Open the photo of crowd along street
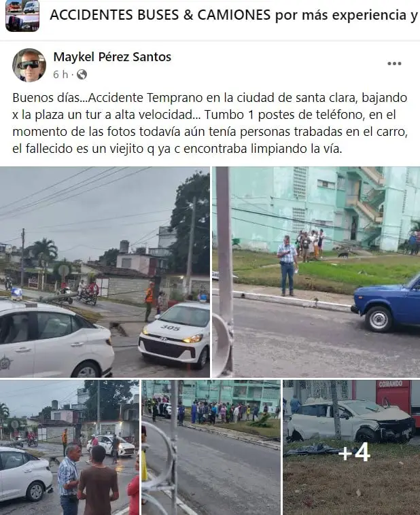420x515 pixels. click(x=211, y=447)
